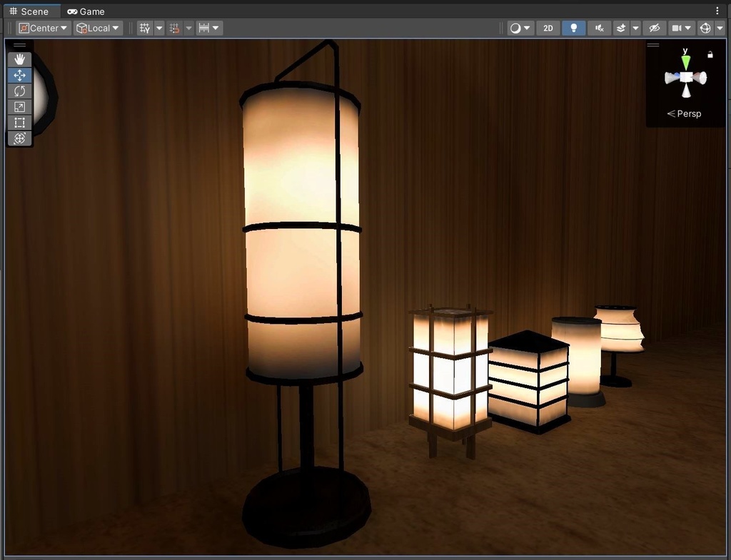
Task: Toggle gizmos visibility globe button
Action: coord(705,28)
